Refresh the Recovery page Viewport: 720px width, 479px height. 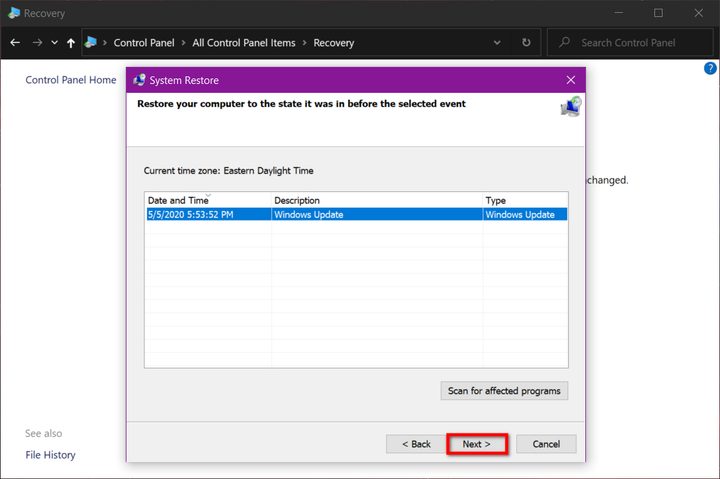coord(526,43)
